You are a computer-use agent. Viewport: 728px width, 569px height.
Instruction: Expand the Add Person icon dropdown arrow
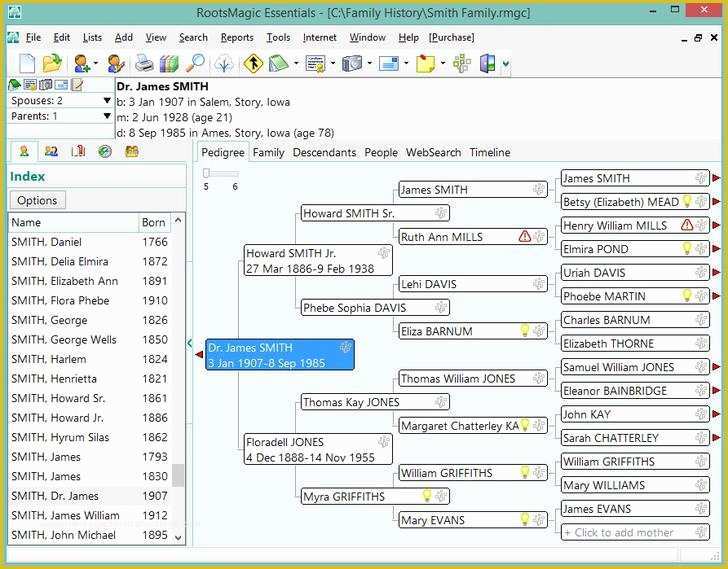click(96, 63)
